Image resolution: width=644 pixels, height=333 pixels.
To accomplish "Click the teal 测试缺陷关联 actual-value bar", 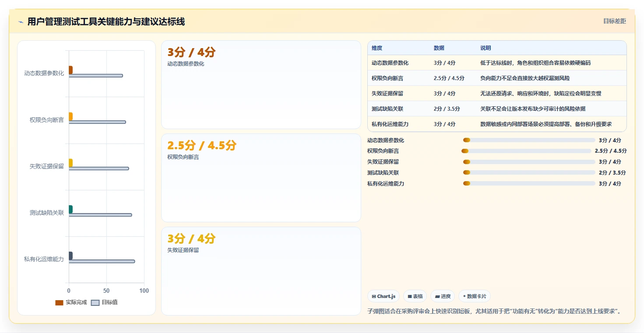I will pyautogui.click(x=70, y=209).
